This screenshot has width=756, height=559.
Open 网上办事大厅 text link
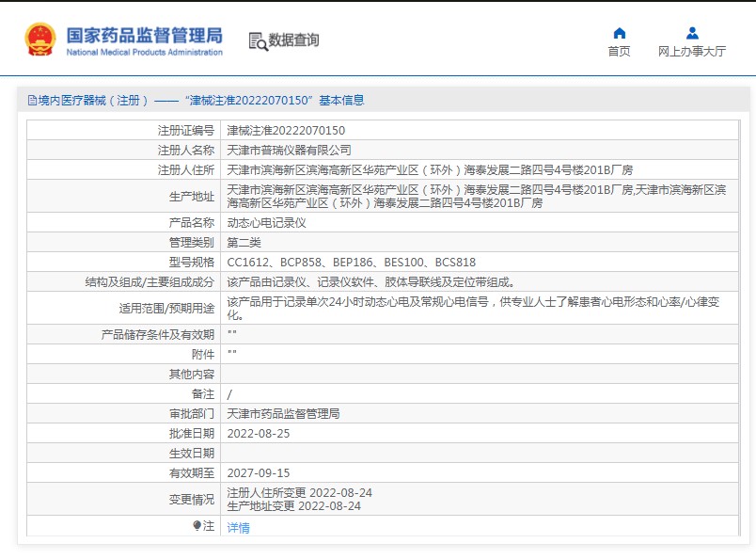pos(692,51)
